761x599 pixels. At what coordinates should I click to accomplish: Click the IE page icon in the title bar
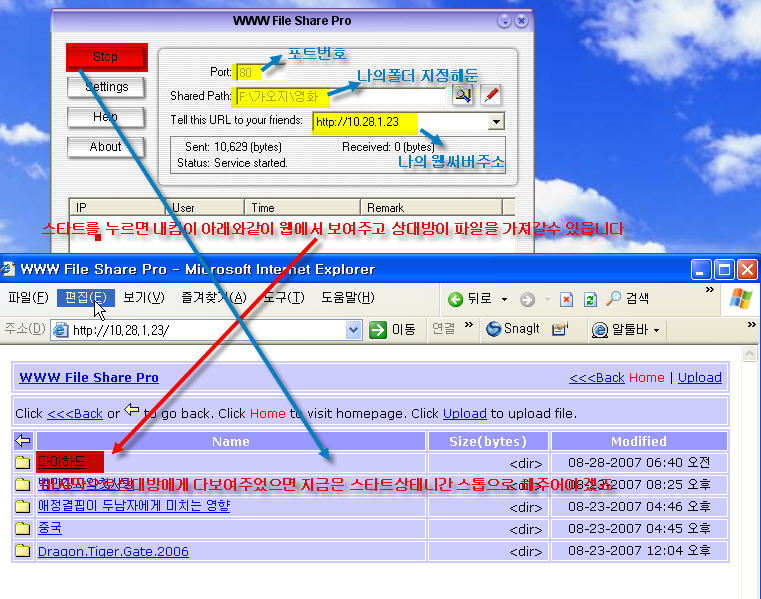pyautogui.click(x=8, y=268)
